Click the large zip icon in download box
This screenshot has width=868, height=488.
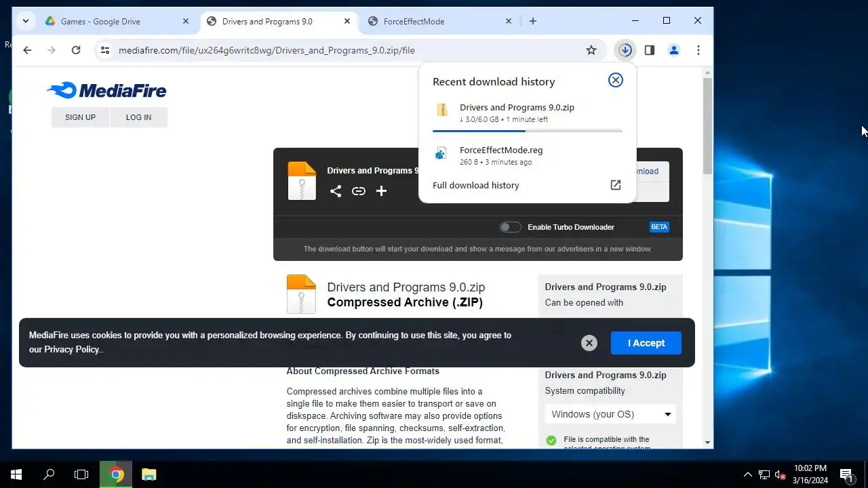click(x=302, y=180)
